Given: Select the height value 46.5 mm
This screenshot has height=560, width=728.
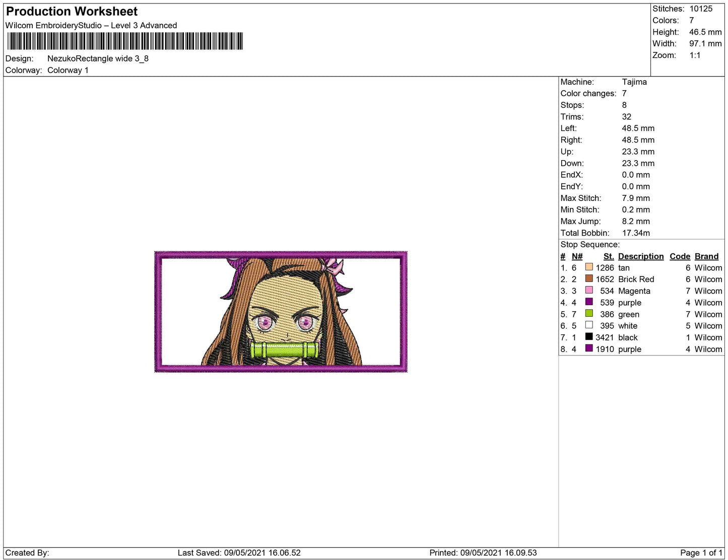Looking at the screenshot, I should click(705, 32).
